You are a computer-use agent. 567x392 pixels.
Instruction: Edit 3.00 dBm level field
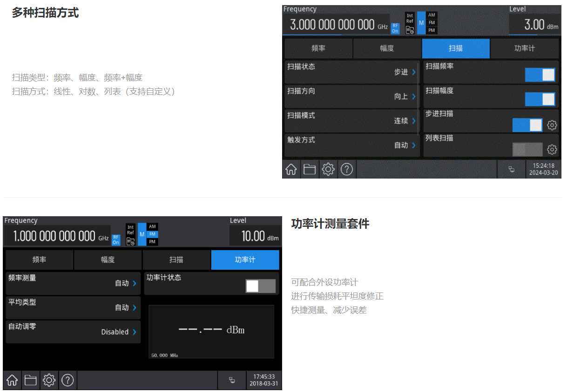click(x=534, y=25)
